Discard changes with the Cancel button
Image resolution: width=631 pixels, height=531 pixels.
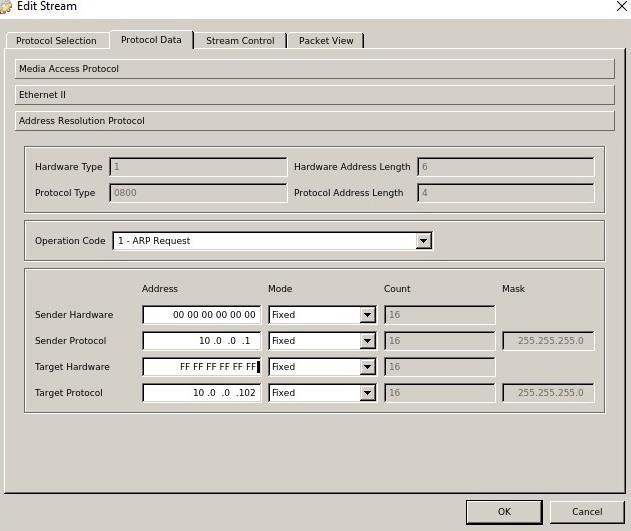point(587,512)
